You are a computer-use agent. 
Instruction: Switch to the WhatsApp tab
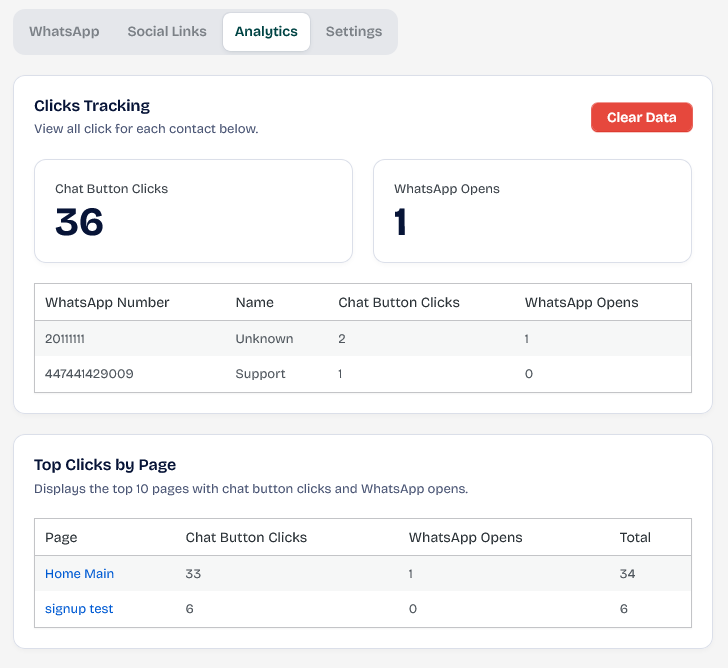point(64,31)
